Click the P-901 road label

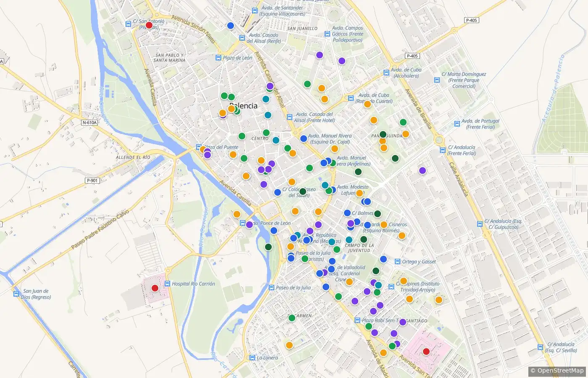click(x=92, y=181)
